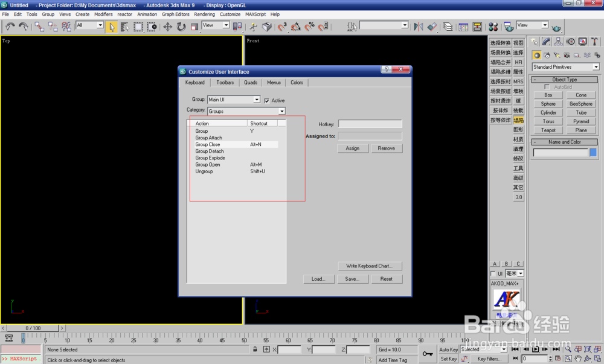Viewport: 604px width, 364px height.
Task: Open Render Scene dialog teapot icon
Action: (509, 27)
